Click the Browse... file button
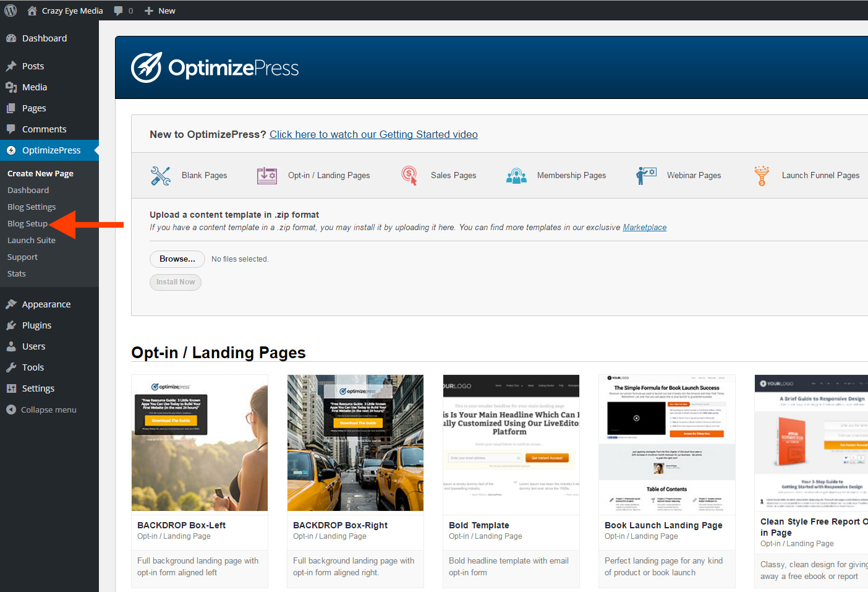Viewport: 868px width, 592px height. pyautogui.click(x=177, y=259)
